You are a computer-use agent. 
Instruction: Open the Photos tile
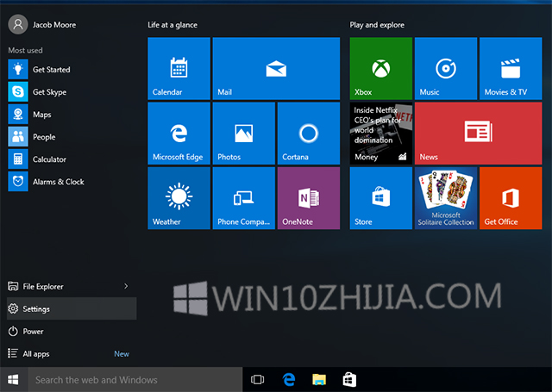coord(243,134)
